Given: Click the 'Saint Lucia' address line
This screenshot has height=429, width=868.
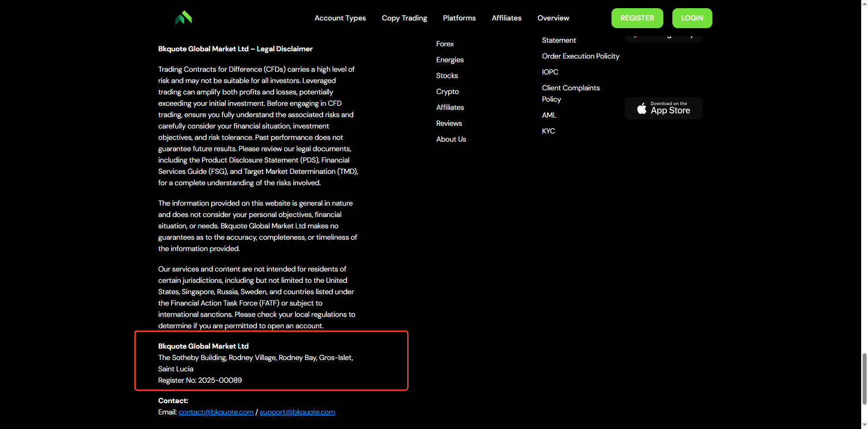Looking at the screenshot, I should tap(176, 369).
